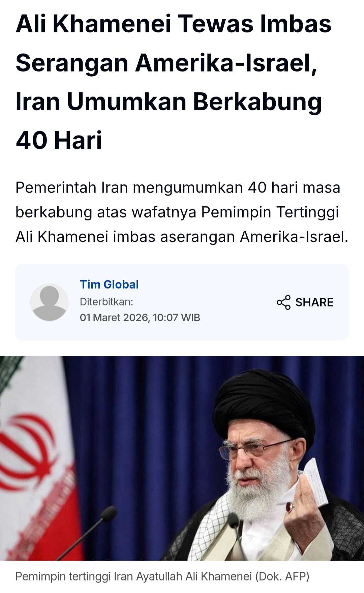The width and height of the screenshot is (364, 593).
Task: Click the share icon beside SHARE
Action: tap(283, 302)
